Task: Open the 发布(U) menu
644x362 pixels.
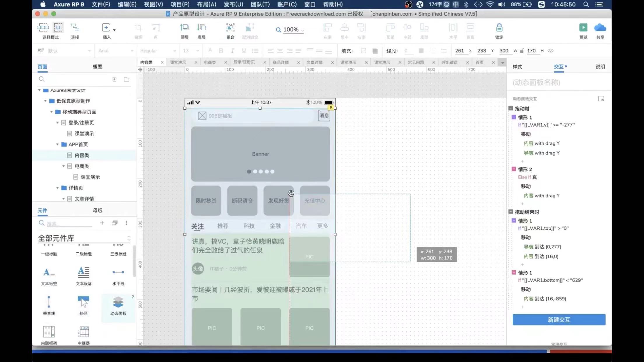Action: (x=233, y=4)
